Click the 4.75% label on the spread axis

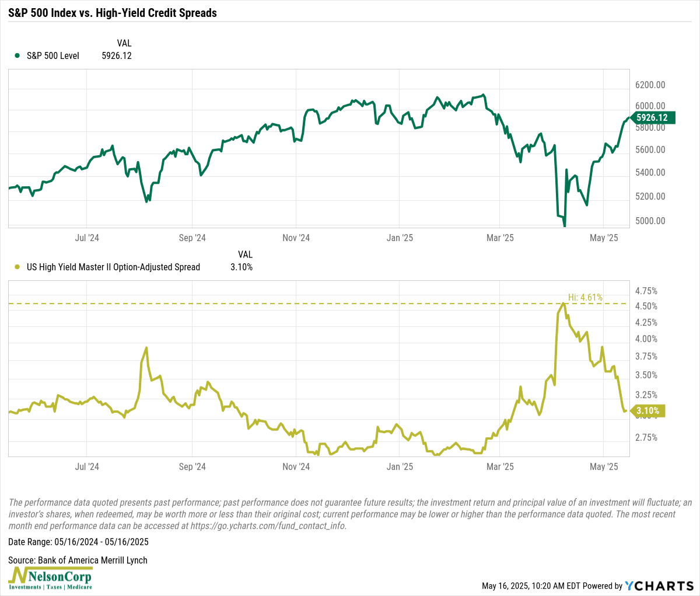click(x=646, y=291)
